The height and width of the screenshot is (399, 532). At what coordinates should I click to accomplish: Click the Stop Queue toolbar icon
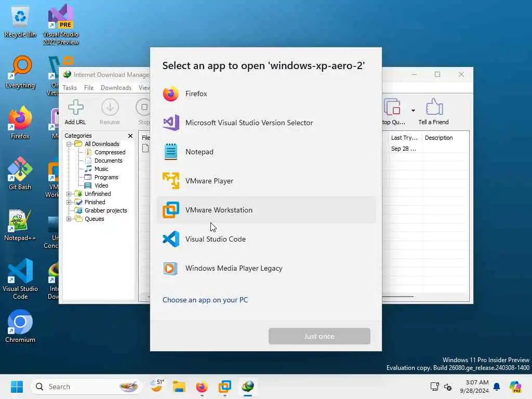393,112
